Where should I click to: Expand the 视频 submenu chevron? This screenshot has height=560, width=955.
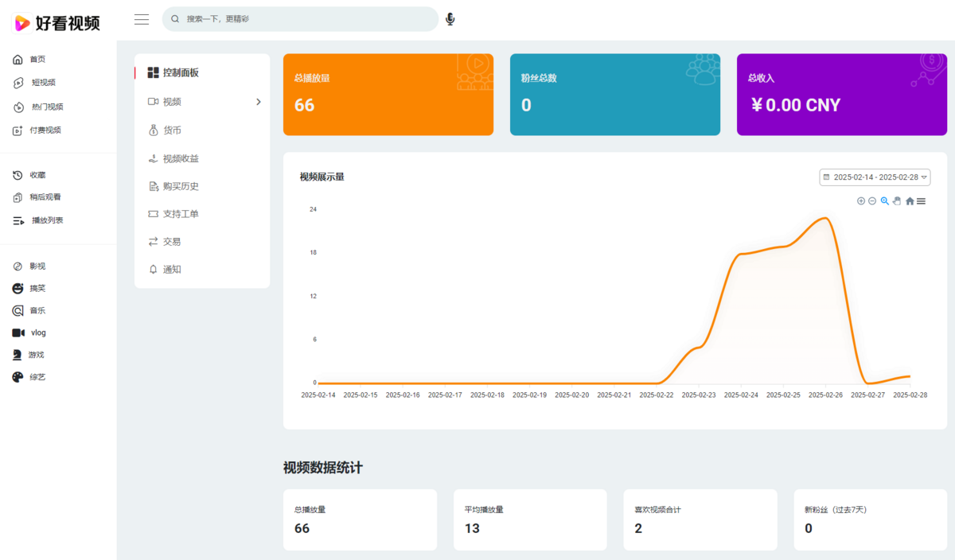tap(258, 102)
